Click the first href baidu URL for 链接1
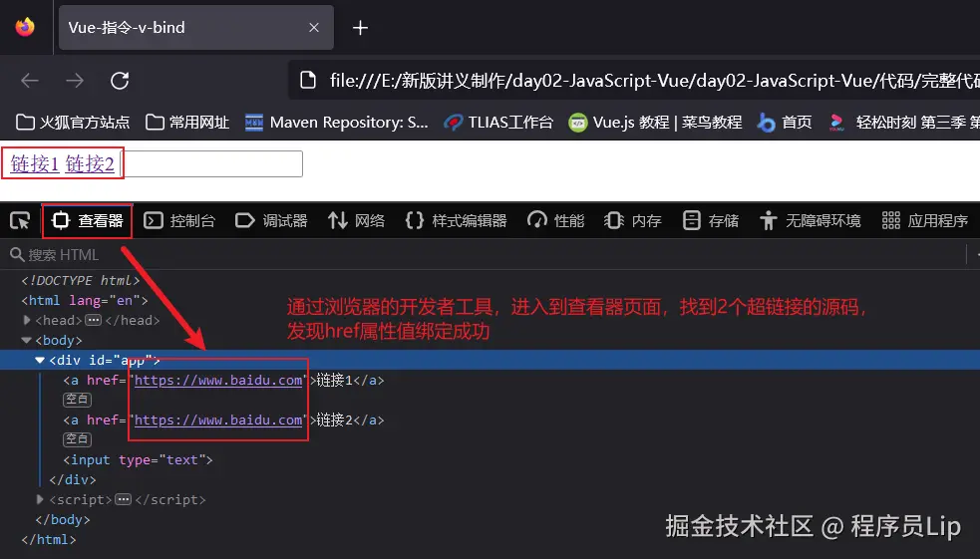 pos(218,381)
